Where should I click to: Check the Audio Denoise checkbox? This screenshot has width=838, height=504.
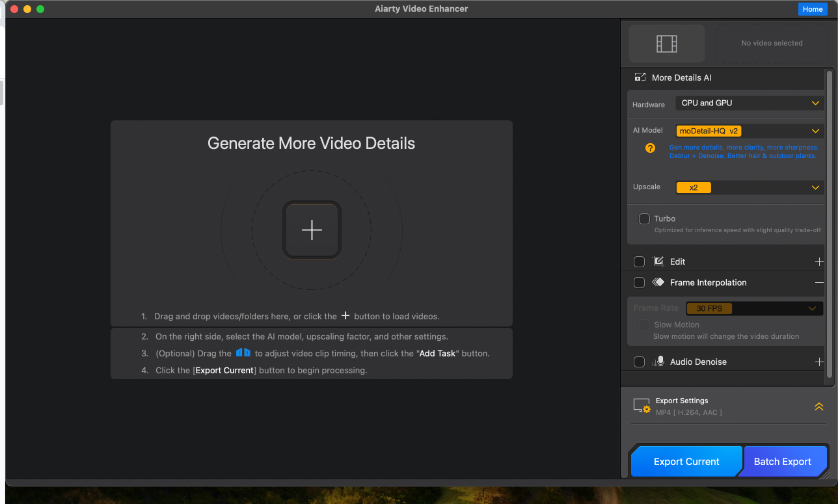639,362
